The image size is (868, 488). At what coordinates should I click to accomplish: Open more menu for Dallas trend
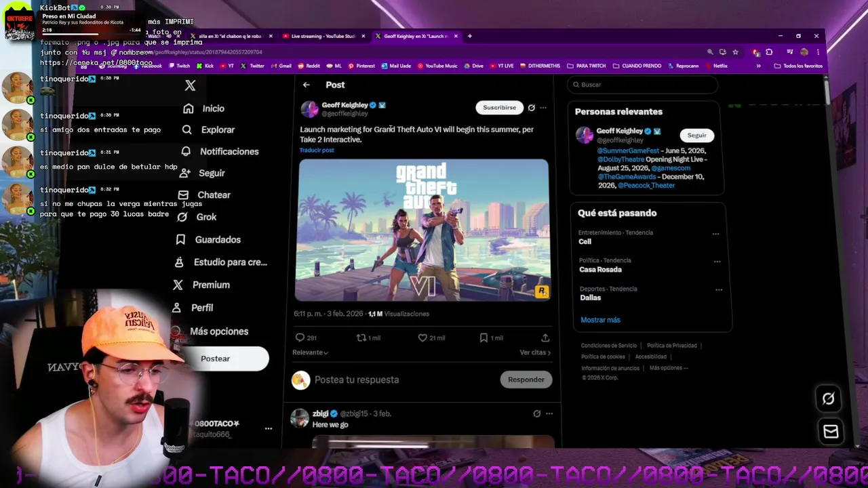pyautogui.click(x=718, y=290)
